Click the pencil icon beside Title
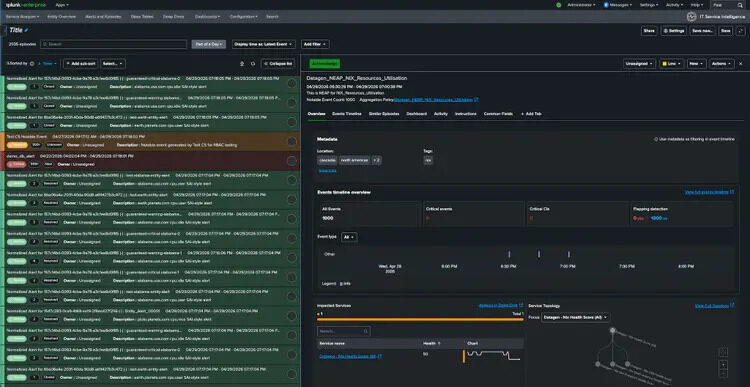Image resolution: width=750 pixels, height=387 pixels. pyautogui.click(x=27, y=30)
